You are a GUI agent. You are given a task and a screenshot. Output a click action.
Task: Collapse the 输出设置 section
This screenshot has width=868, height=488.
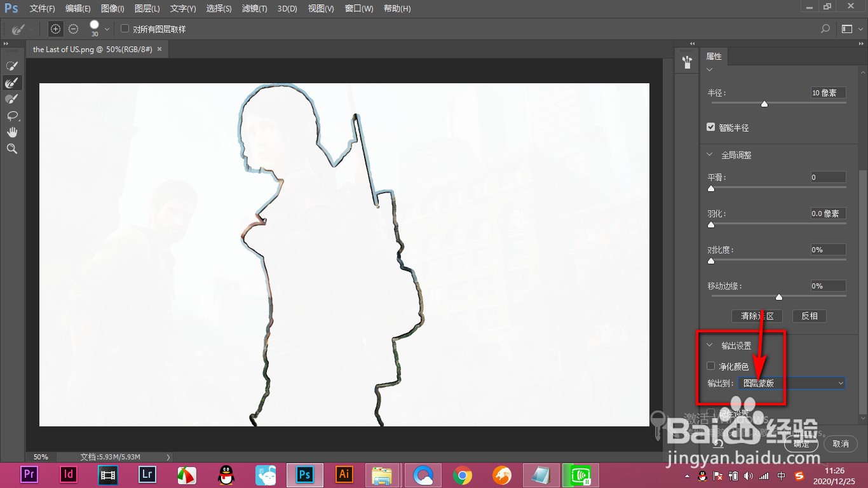[x=710, y=346]
